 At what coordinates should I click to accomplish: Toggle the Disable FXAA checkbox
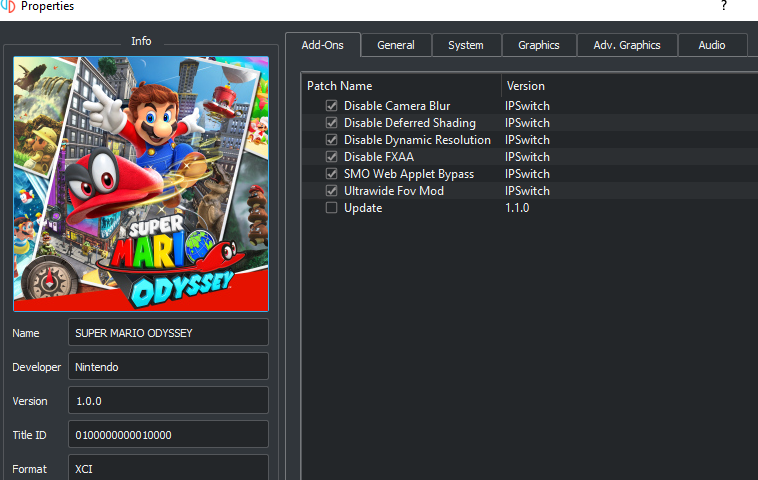(331, 157)
